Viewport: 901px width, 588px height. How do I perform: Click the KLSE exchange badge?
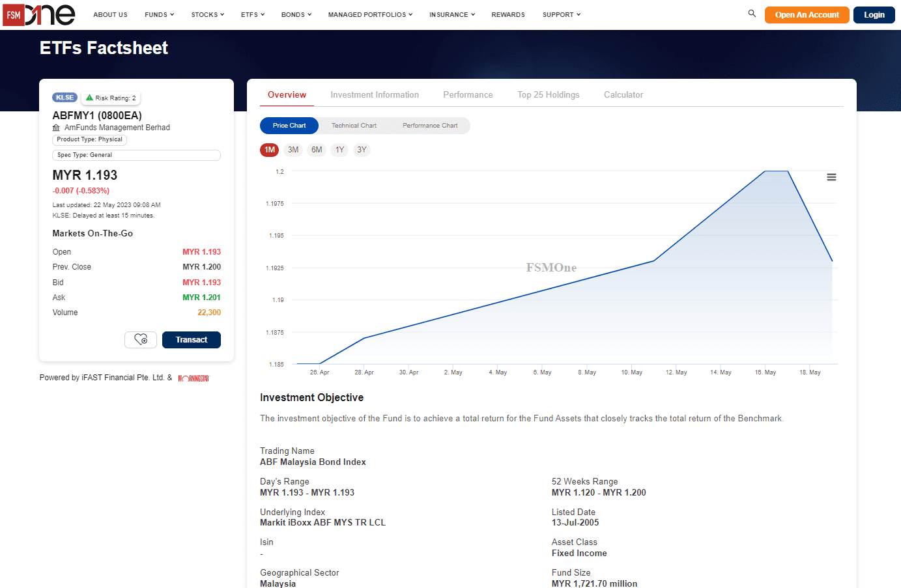coord(64,98)
